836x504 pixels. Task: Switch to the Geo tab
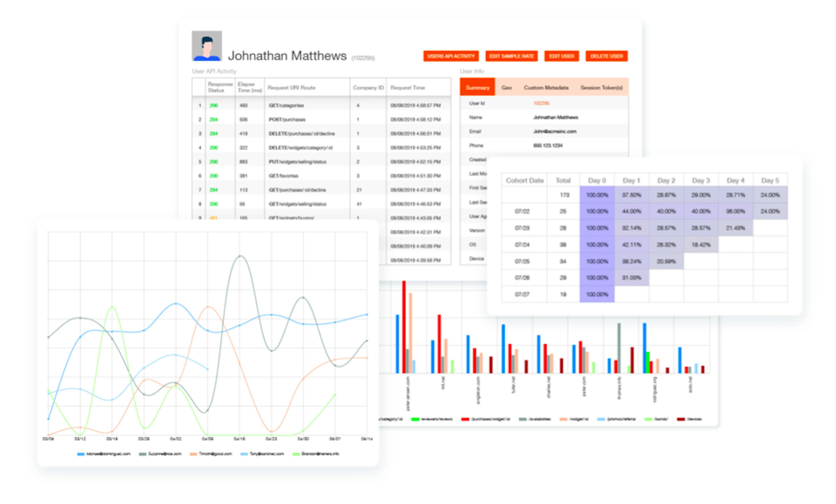coord(507,87)
